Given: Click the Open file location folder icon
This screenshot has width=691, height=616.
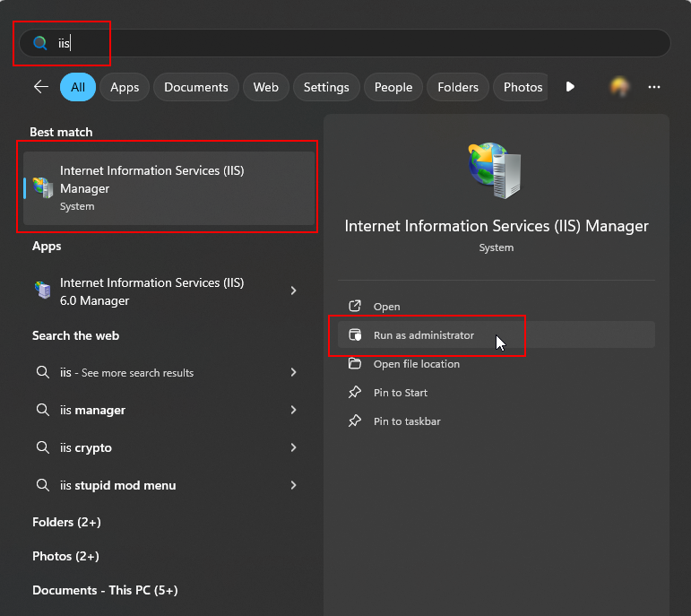Looking at the screenshot, I should 355,363.
